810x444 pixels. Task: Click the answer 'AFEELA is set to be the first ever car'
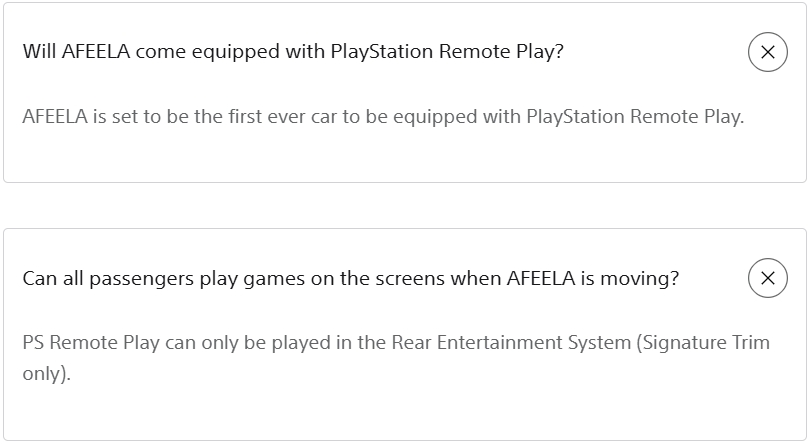pos(383,116)
